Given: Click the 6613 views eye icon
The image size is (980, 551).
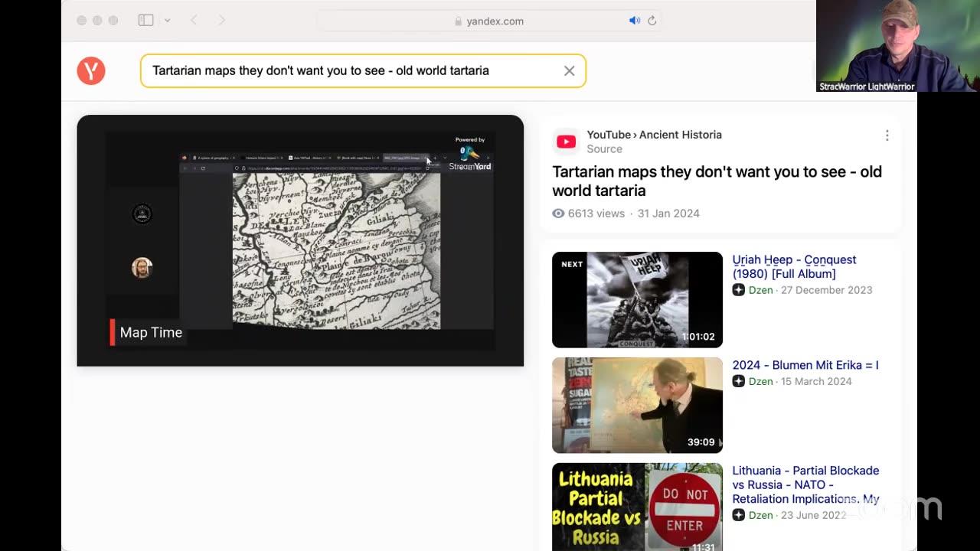Looking at the screenshot, I should (x=558, y=214).
